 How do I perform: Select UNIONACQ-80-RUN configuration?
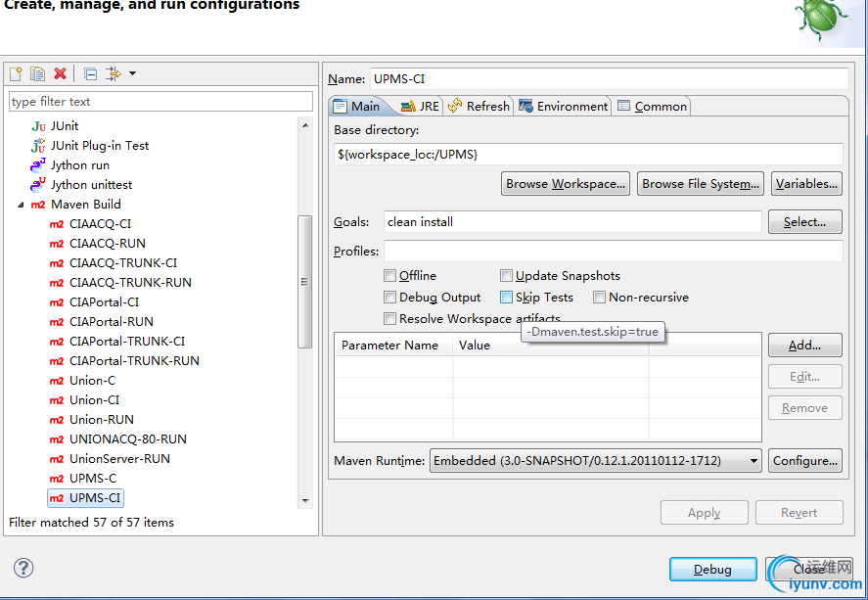tap(117, 438)
